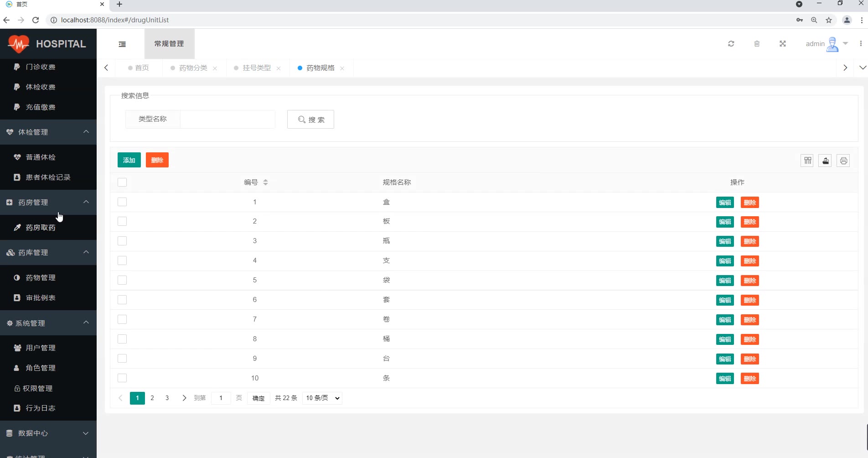Click the admin avatar icon
Screen dimensions: 868x458
pyautogui.click(x=832, y=44)
